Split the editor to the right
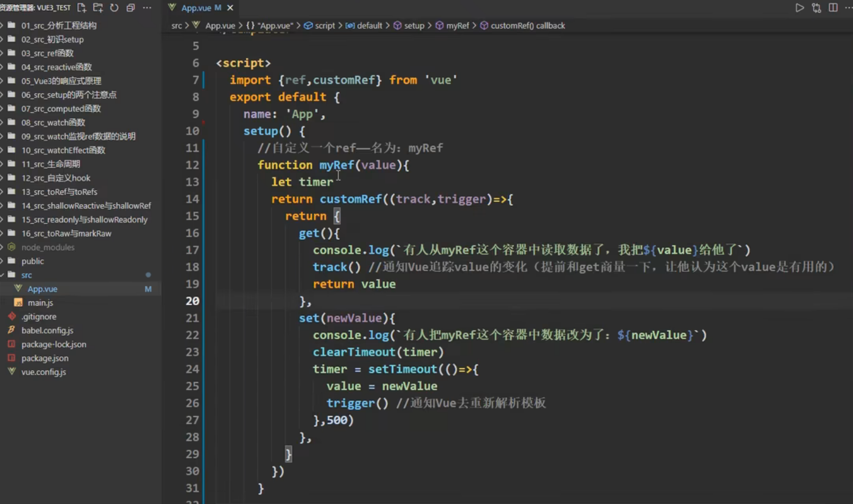Viewport: 853px width, 504px height. coord(833,8)
